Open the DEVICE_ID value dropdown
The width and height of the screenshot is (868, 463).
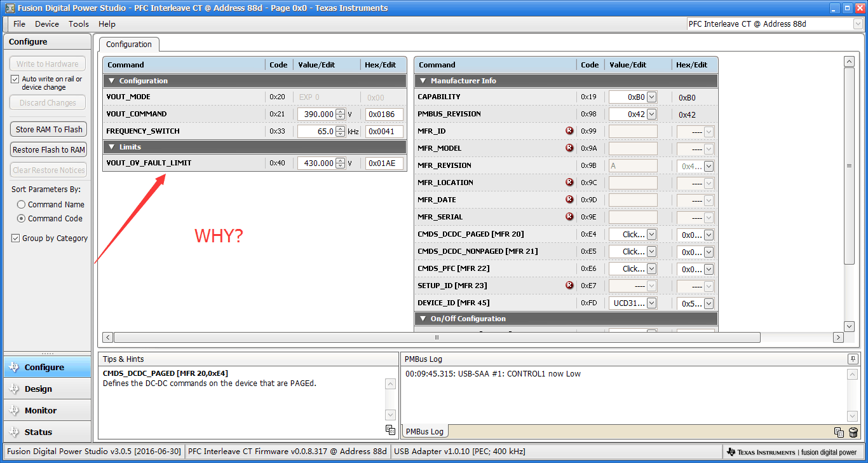651,303
